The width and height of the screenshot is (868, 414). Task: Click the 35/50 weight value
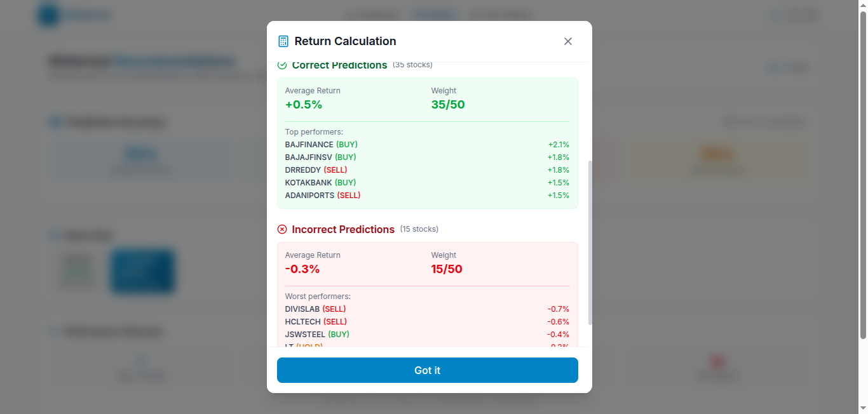click(448, 105)
